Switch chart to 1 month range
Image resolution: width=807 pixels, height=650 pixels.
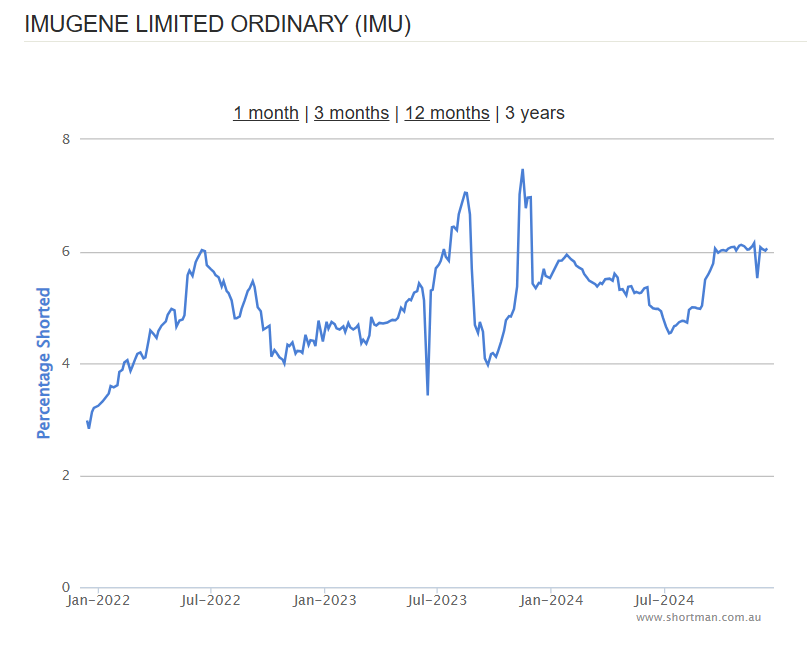point(266,113)
